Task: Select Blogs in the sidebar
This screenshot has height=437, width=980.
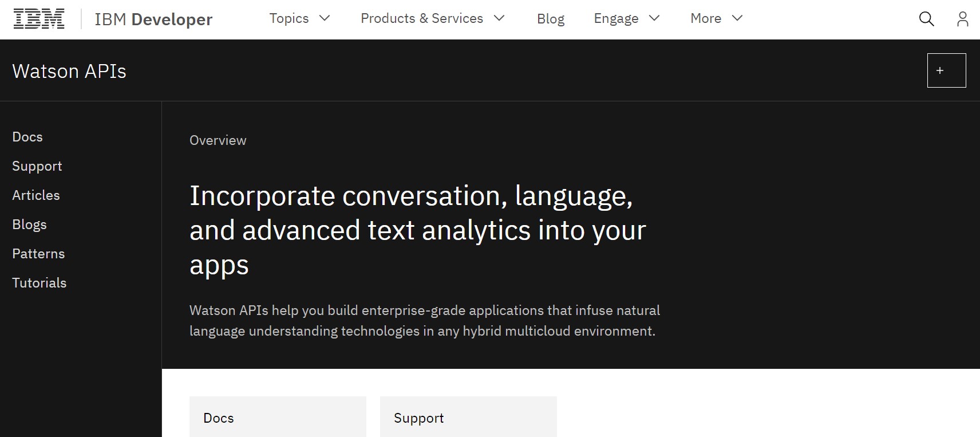Action: (x=29, y=225)
